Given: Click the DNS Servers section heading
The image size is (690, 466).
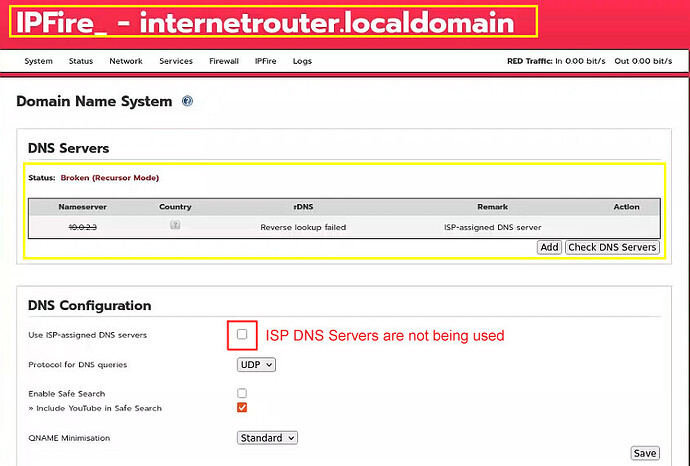Looking at the screenshot, I should (68, 148).
